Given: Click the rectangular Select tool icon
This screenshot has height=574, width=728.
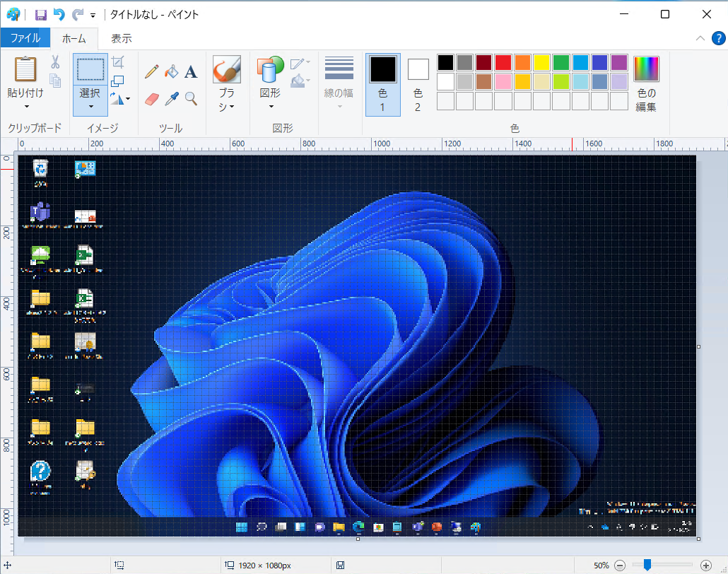Looking at the screenshot, I should (x=90, y=70).
